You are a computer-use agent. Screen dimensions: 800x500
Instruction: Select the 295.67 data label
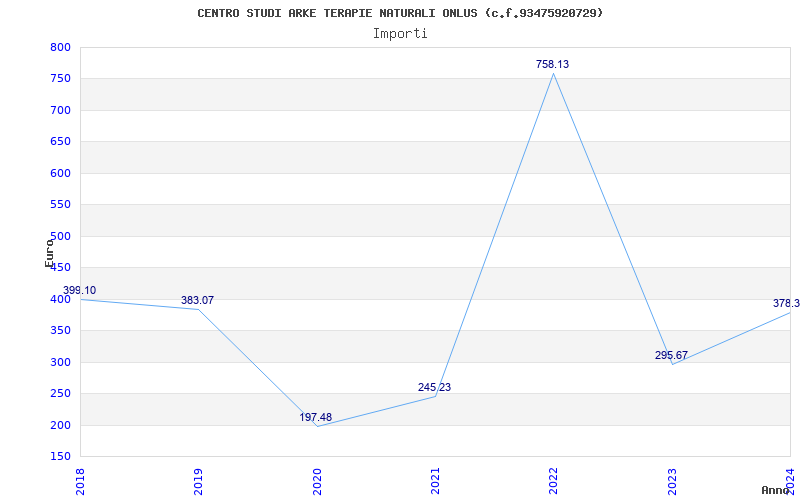pyautogui.click(x=671, y=355)
